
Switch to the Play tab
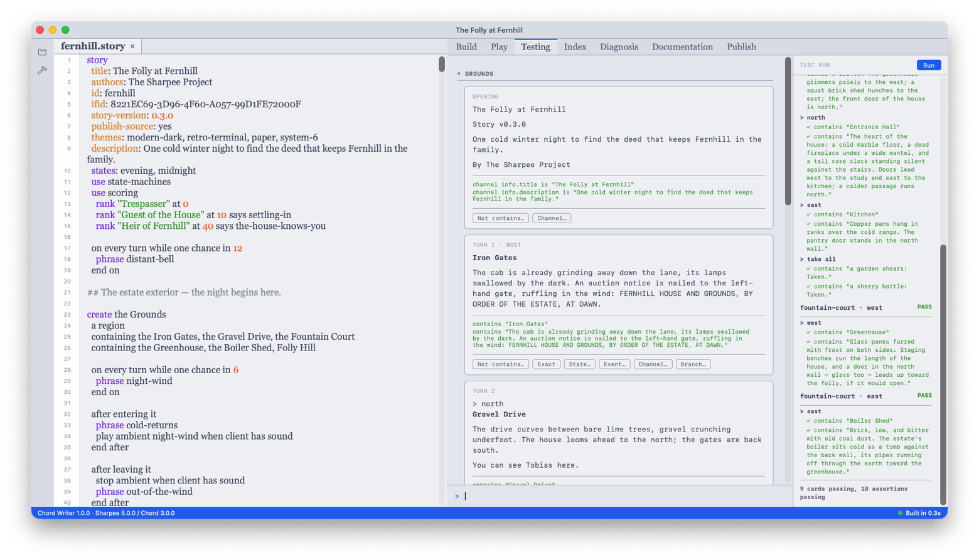[x=500, y=47]
